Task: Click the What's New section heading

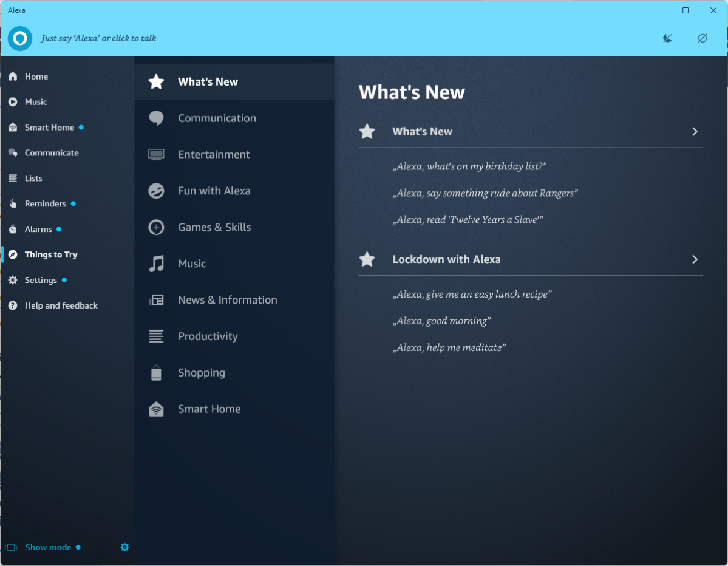Action: (x=422, y=132)
